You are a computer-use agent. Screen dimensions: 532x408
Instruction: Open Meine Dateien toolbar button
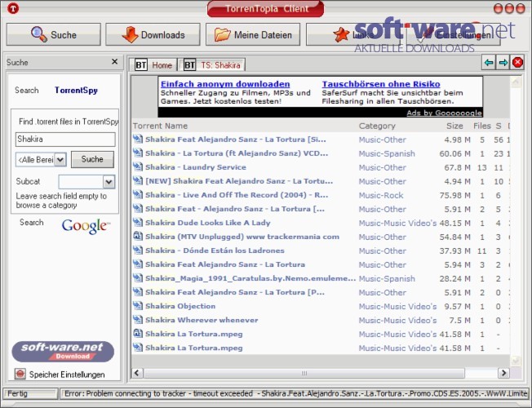pos(253,34)
